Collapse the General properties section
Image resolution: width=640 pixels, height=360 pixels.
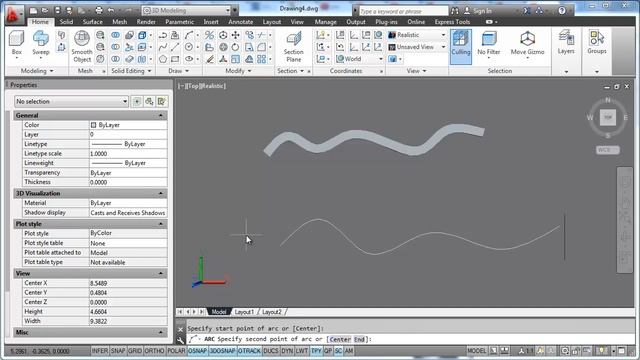pos(160,116)
